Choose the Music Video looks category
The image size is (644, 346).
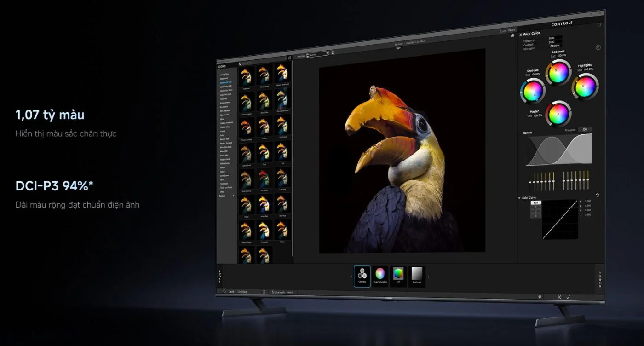coord(225,155)
